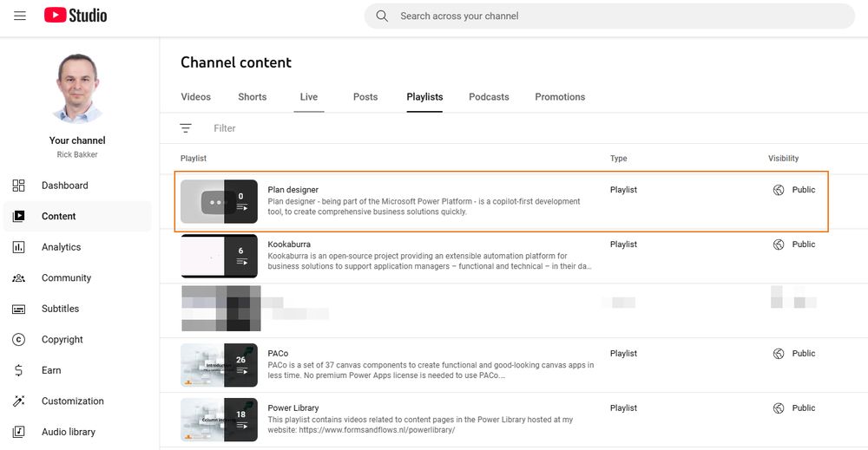Click the Community people icon
Screen dimensions: 868x450
click(x=19, y=278)
